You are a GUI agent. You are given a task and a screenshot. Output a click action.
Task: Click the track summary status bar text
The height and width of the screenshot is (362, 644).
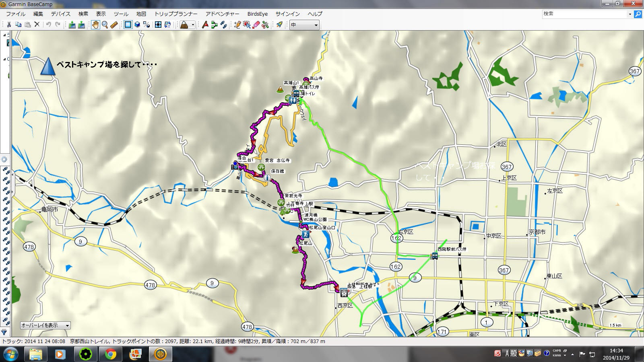click(x=163, y=341)
